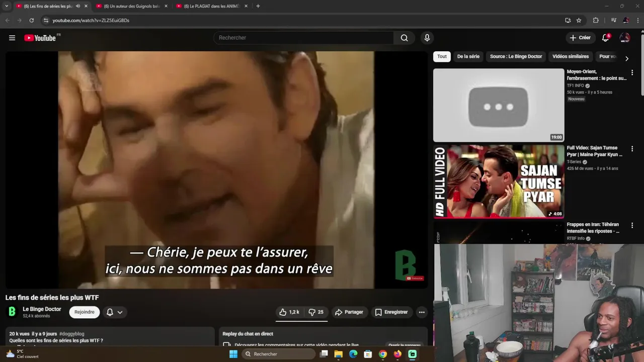Open the YouTube hamburger guide menu
Viewport: 644px width, 362px height.
(x=12, y=38)
